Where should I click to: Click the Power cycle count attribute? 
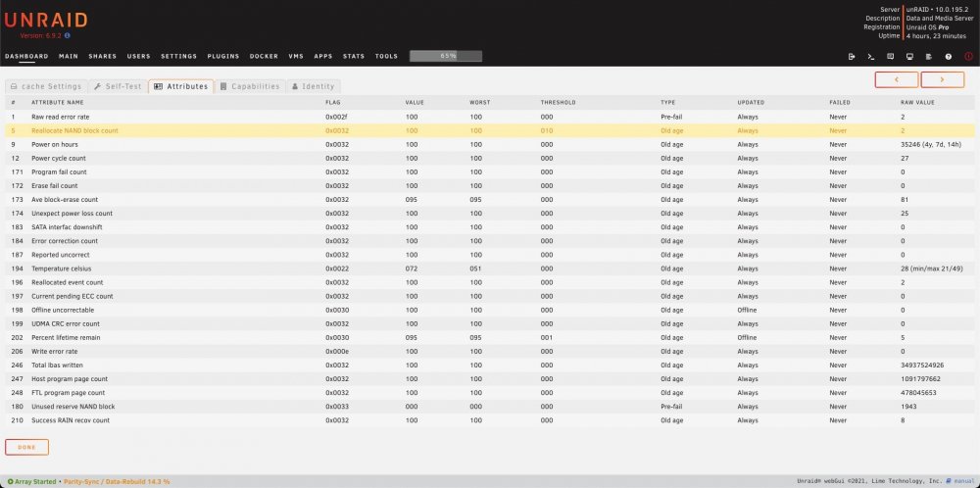click(x=59, y=158)
